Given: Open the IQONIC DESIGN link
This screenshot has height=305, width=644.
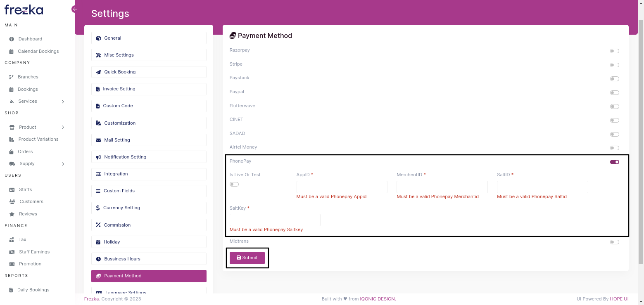Looking at the screenshot, I should [378, 299].
